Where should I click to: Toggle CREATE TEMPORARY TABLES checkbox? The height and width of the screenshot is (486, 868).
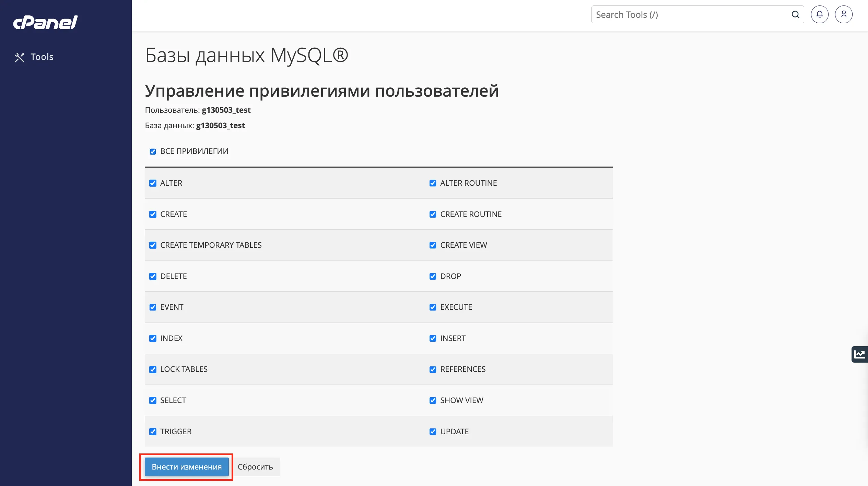click(x=153, y=245)
